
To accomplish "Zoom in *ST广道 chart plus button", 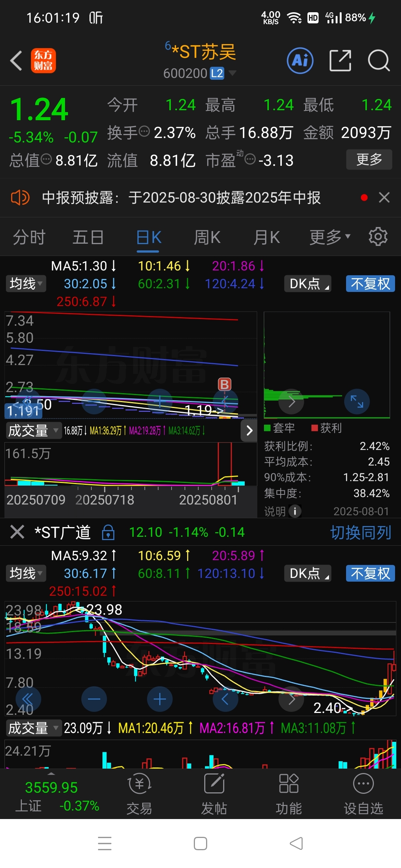I will coord(160,699).
